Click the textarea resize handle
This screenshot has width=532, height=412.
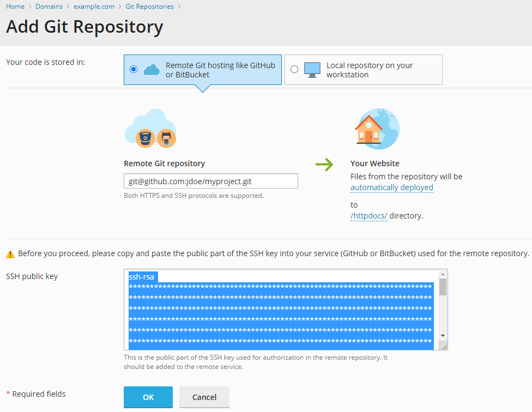(x=444, y=347)
